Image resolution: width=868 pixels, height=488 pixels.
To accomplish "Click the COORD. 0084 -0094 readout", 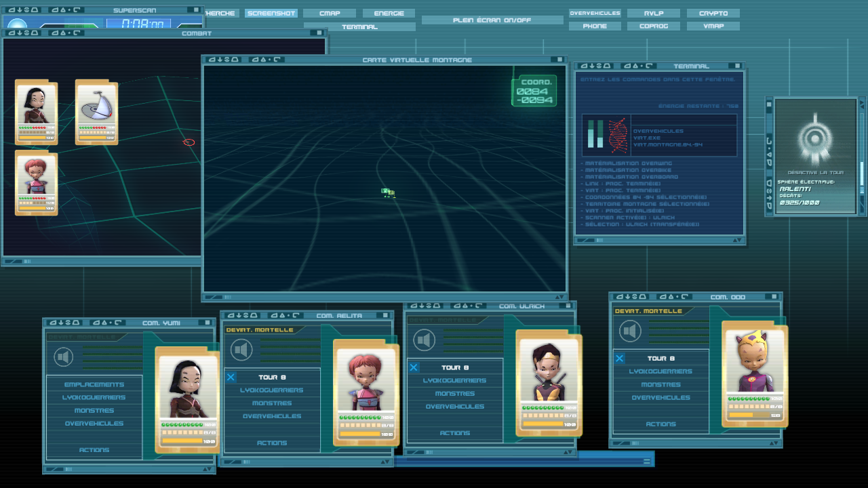I will [534, 91].
